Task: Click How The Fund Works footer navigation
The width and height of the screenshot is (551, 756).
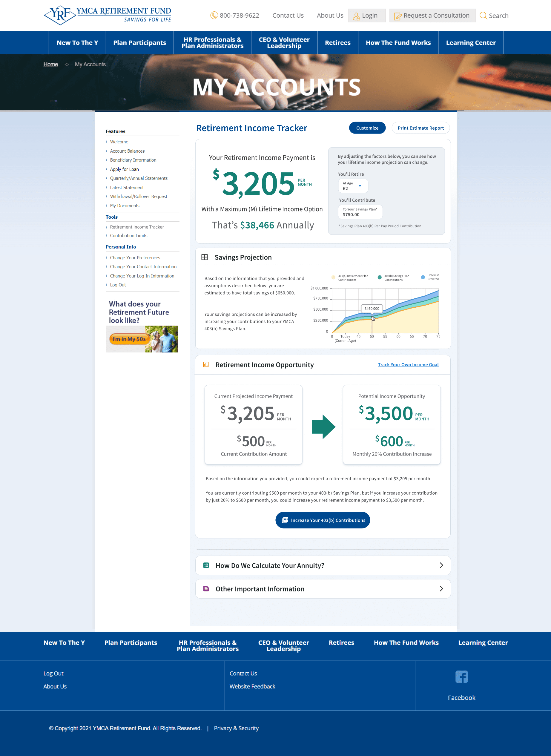Action: point(406,642)
